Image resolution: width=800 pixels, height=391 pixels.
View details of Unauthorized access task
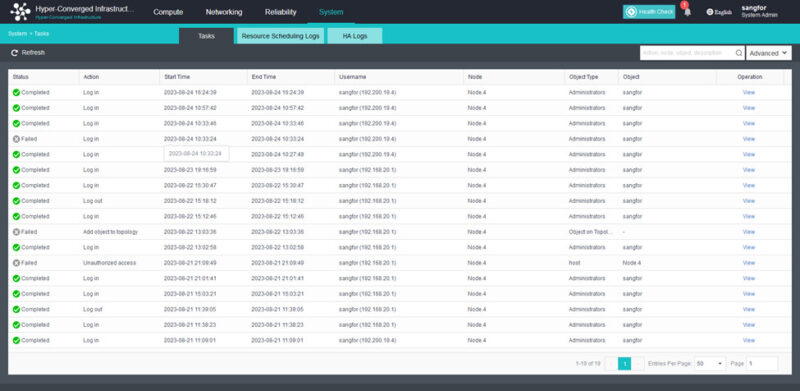[748, 263]
